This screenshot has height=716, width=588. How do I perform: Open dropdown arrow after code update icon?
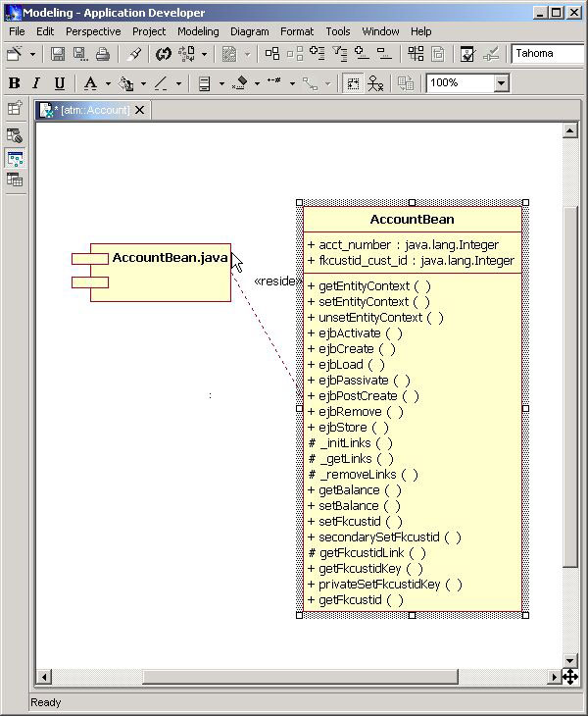(x=205, y=54)
